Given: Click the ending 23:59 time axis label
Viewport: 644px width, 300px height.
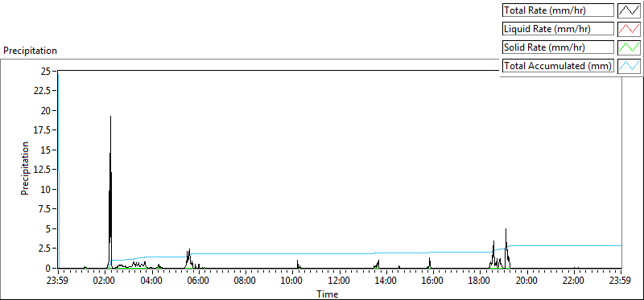Looking at the screenshot, I should tap(621, 282).
